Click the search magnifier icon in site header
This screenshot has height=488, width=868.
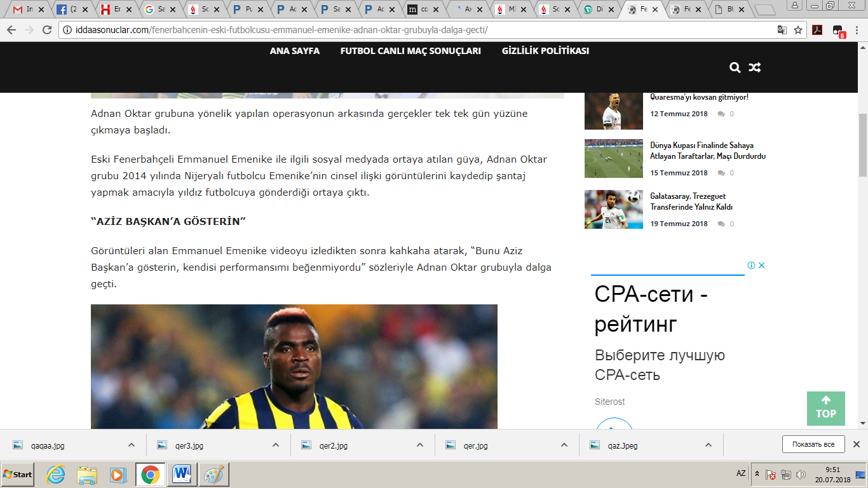[735, 67]
